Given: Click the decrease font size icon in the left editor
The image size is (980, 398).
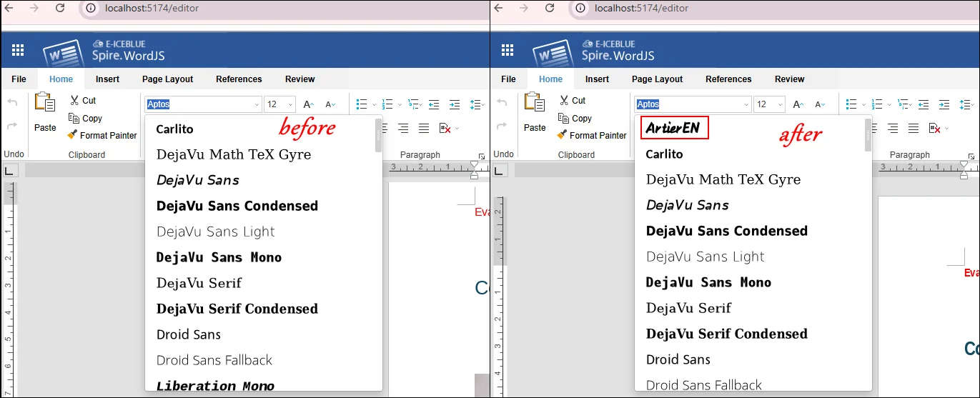Looking at the screenshot, I should pyautogui.click(x=330, y=104).
